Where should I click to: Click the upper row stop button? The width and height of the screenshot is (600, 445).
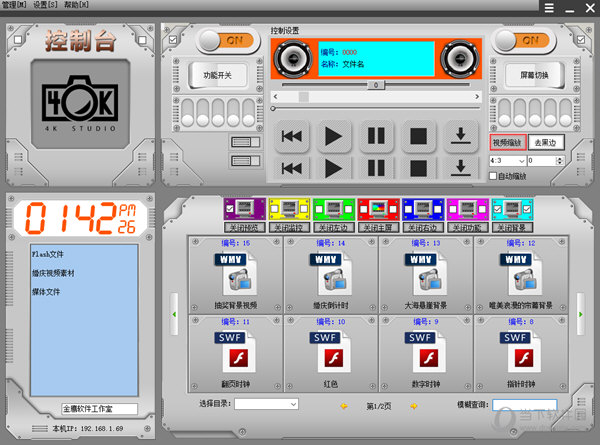[418, 136]
